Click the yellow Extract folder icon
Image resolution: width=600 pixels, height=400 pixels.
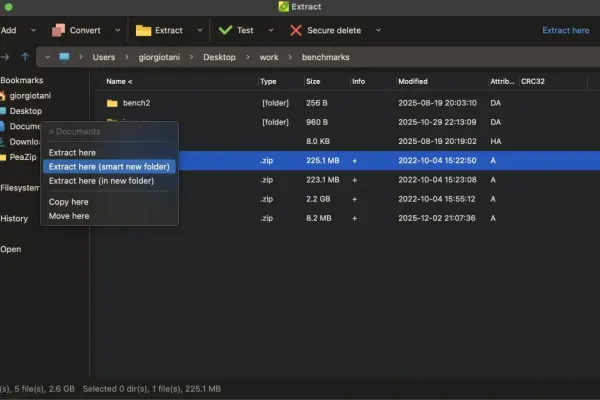(x=143, y=30)
